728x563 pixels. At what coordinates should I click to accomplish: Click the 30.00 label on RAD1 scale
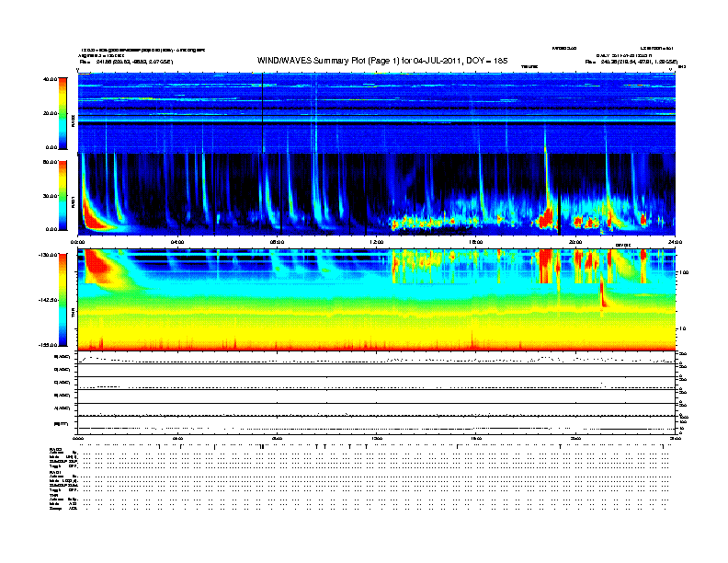coord(50,196)
